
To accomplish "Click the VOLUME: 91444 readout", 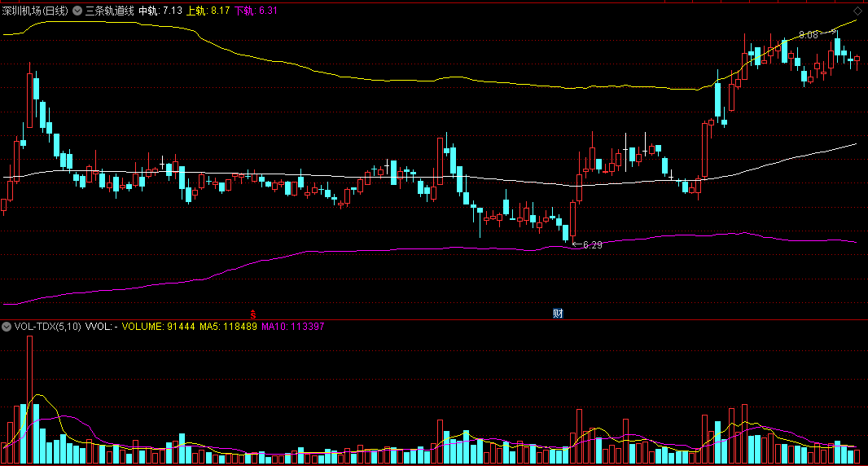I will pos(158,327).
